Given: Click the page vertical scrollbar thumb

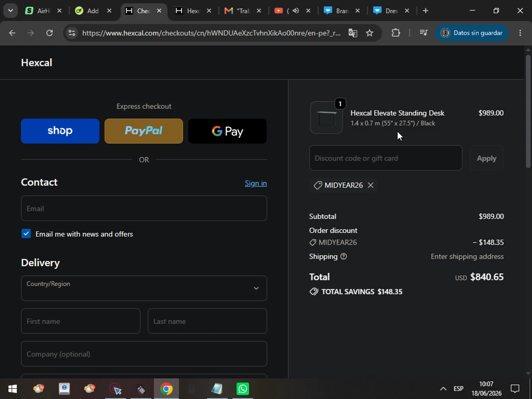Looking at the screenshot, I should click(528, 111).
